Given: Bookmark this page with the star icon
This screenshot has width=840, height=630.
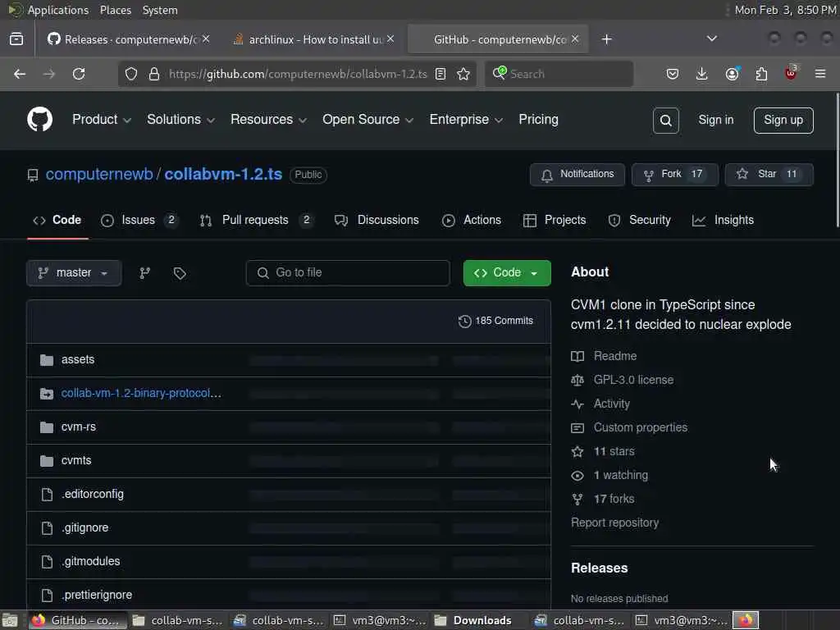Looking at the screenshot, I should tap(463, 74).
